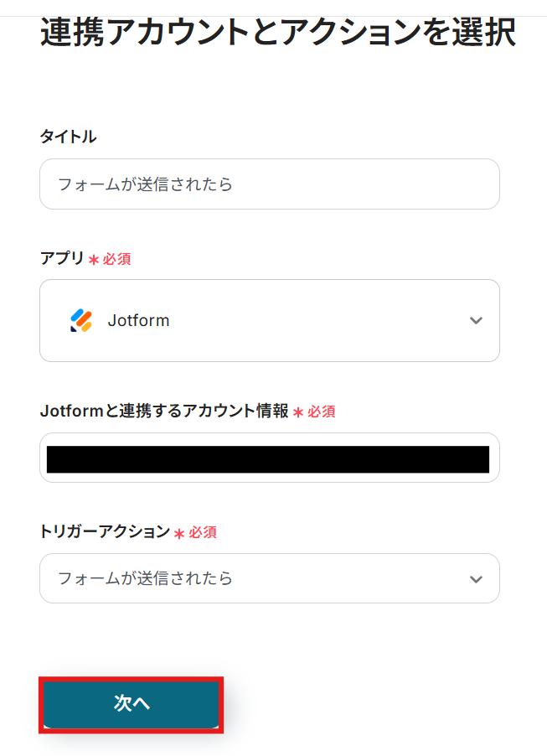This screenshot has width=547, height=756.
Task: Click the トリガーアクション field label
Action: tap(104, 531)
